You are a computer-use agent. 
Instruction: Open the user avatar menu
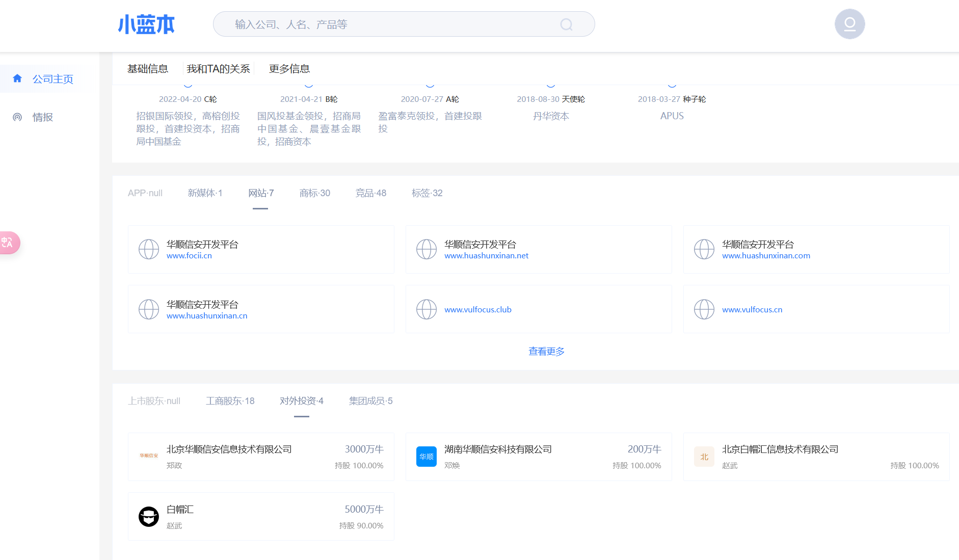pyautogui.click(x=849, y=24)
